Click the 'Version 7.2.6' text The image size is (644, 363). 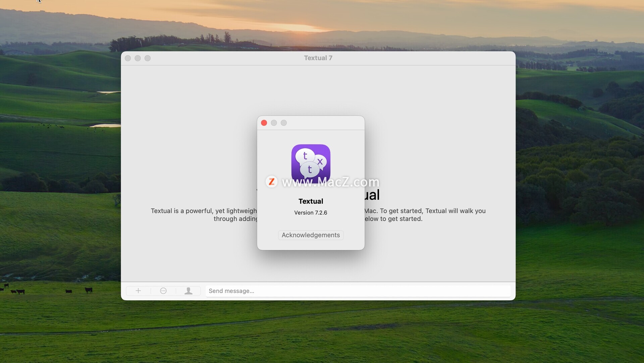[311, 213]
